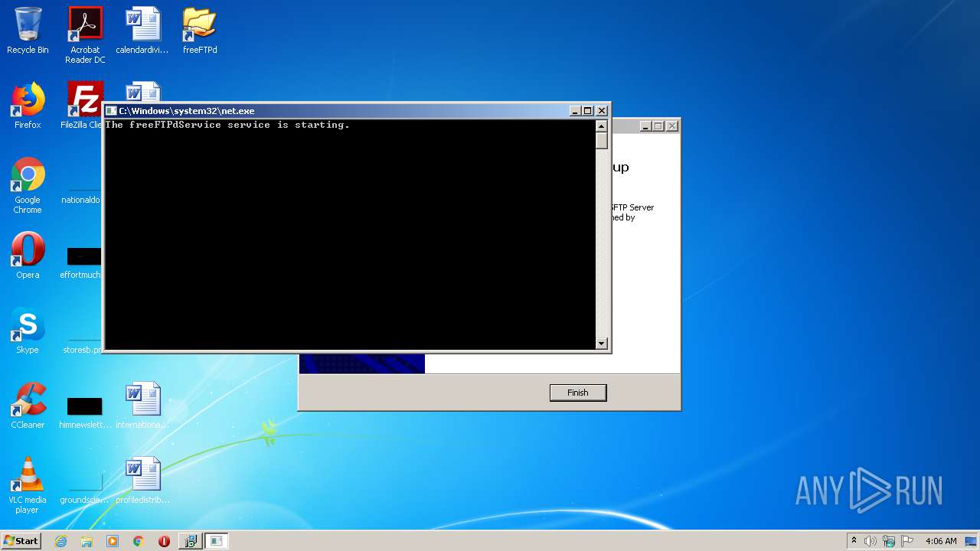Screen dimensions: 980x551
Task: Open Chrome from the taskbar
Action: (x=139, y=541)
